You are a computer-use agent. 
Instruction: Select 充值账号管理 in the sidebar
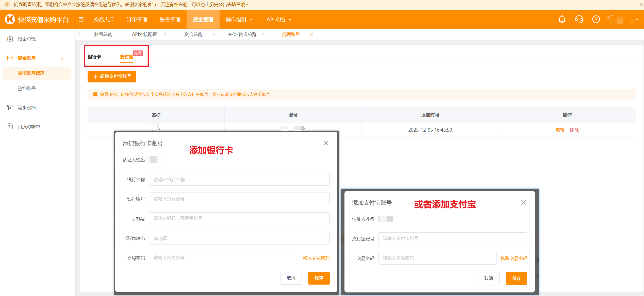coord(37,73)
